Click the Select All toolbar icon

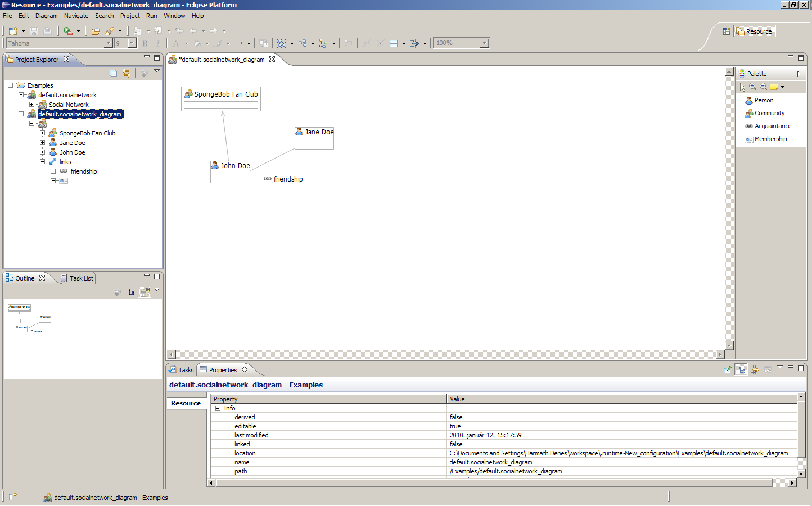(x=282, y=43)
